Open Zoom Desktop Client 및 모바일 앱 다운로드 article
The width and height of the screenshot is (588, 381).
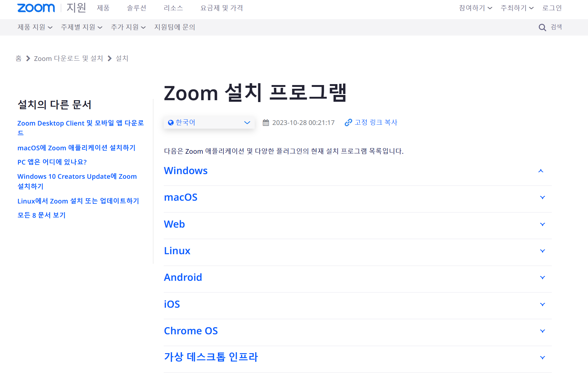tap(80, 128)
